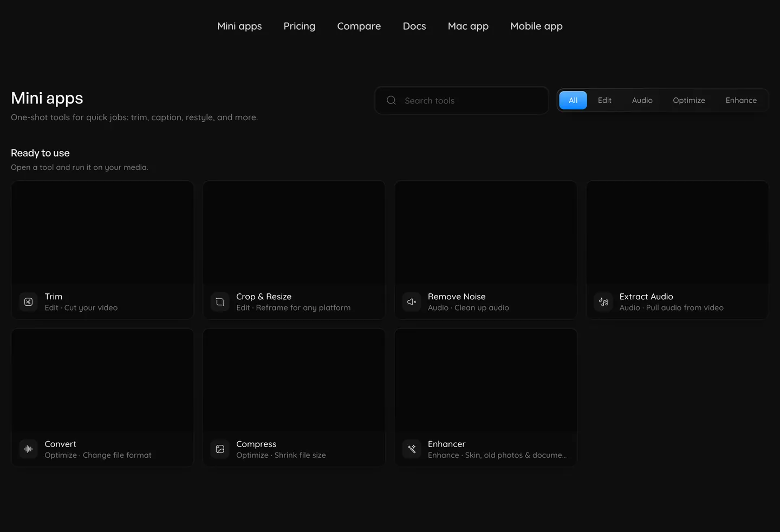Viewport: 780px width, 532px height.
Task: Open the Extract Audio preview thumbnail
Action: [x=678, y=233]
